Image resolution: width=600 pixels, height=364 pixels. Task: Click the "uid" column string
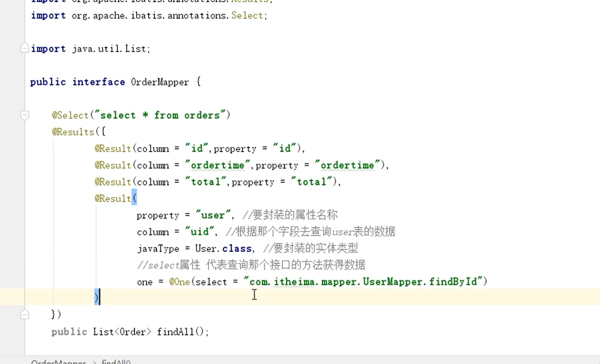(200, 232)
